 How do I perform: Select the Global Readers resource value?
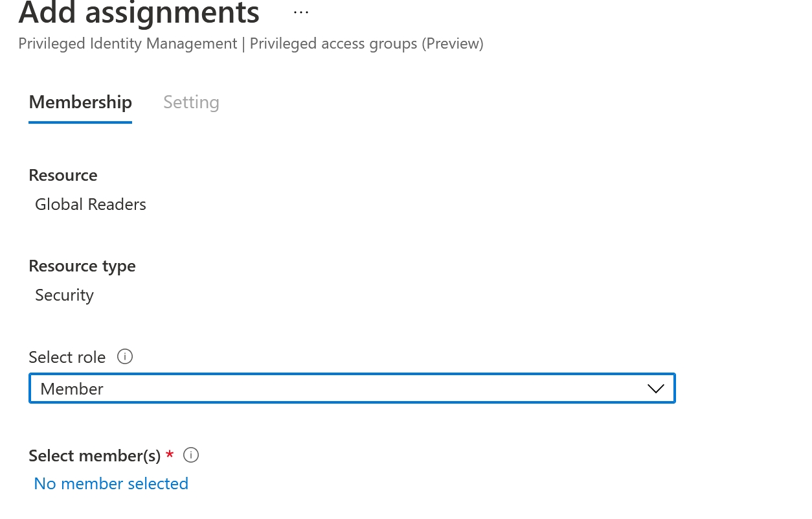click(91, 204)
